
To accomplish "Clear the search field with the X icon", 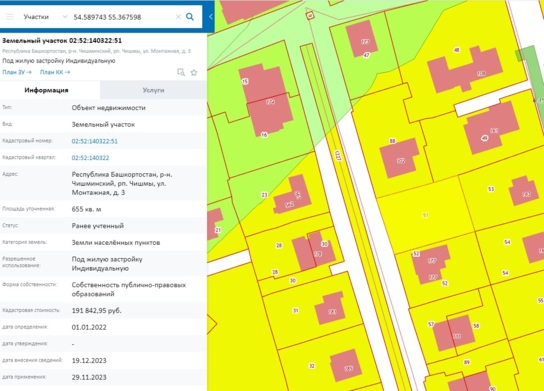I will tap(178, 17).
